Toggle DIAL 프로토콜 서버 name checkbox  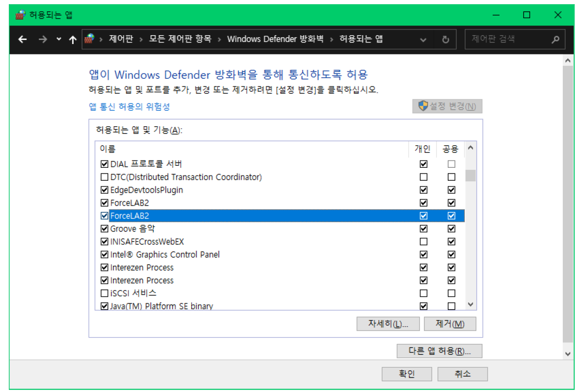(105, 164)
